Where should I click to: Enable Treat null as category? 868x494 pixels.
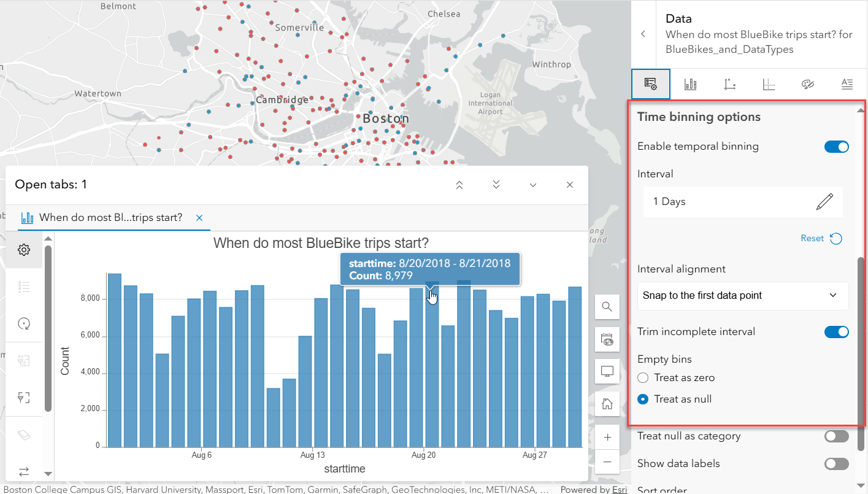[837, 436]
